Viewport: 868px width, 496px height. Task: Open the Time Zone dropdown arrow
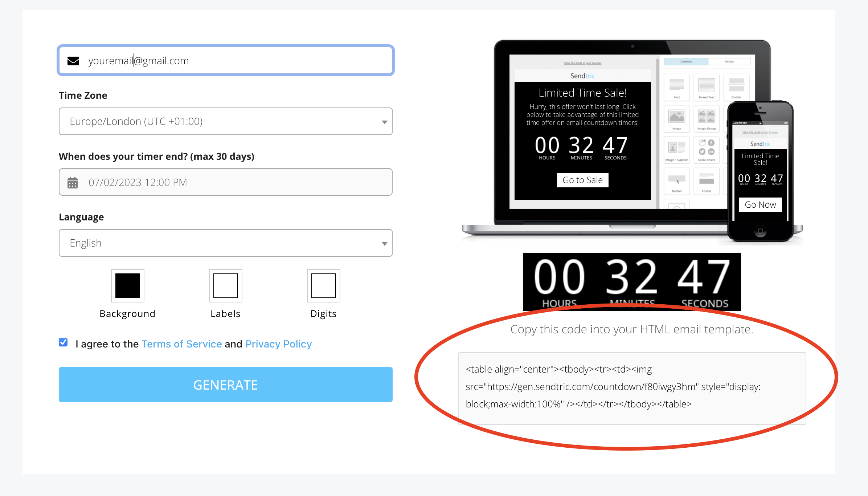click(x=384, y=122)
